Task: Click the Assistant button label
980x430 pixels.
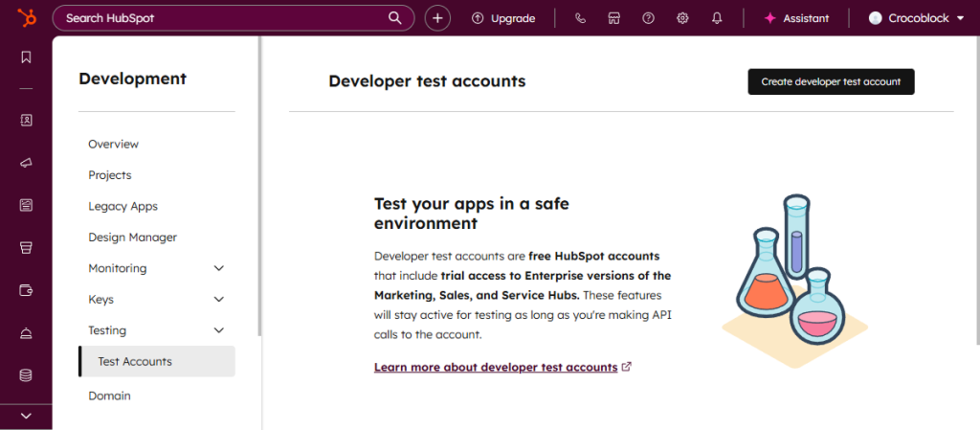Action: [x=806, y=18]
